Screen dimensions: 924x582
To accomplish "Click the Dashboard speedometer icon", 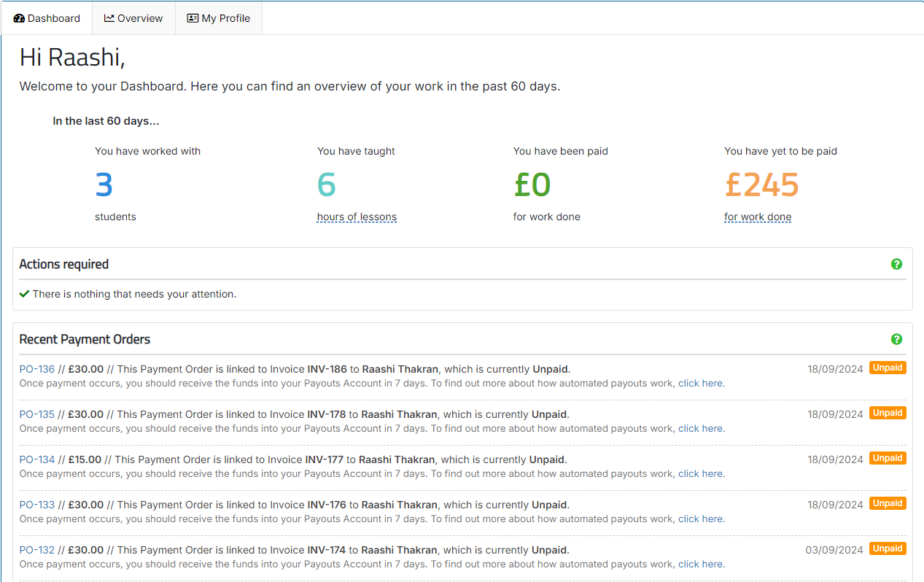I will click(18, 18).
